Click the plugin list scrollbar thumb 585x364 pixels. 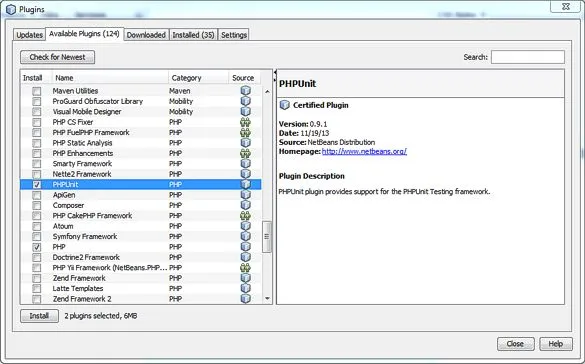click(x=267, y=236)
